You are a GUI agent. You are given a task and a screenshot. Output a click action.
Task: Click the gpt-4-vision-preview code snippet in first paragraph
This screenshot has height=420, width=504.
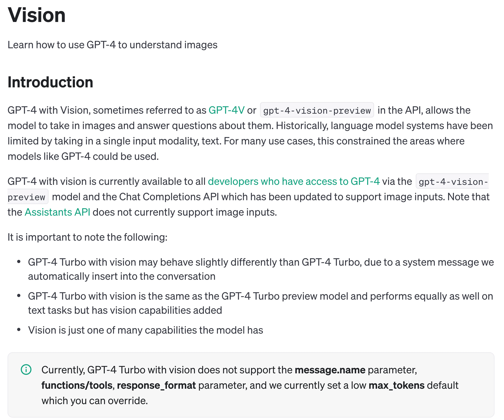pyautogui.click(x=317, y=110)
